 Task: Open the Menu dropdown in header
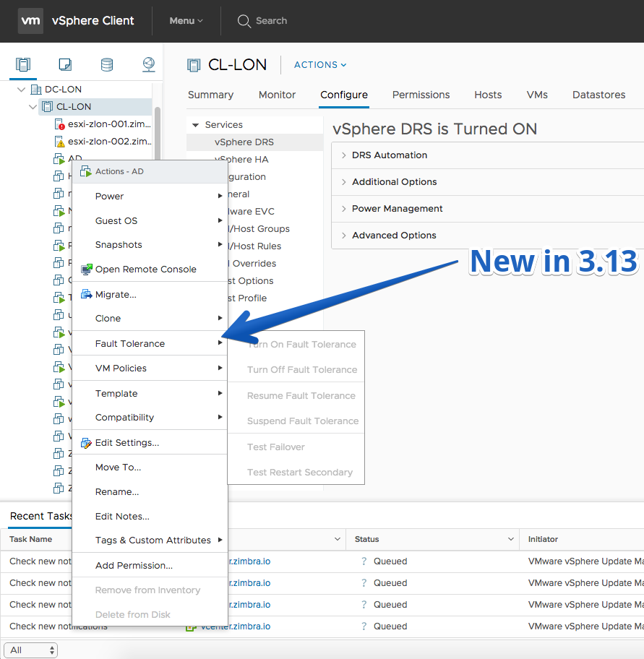(186, 20)
